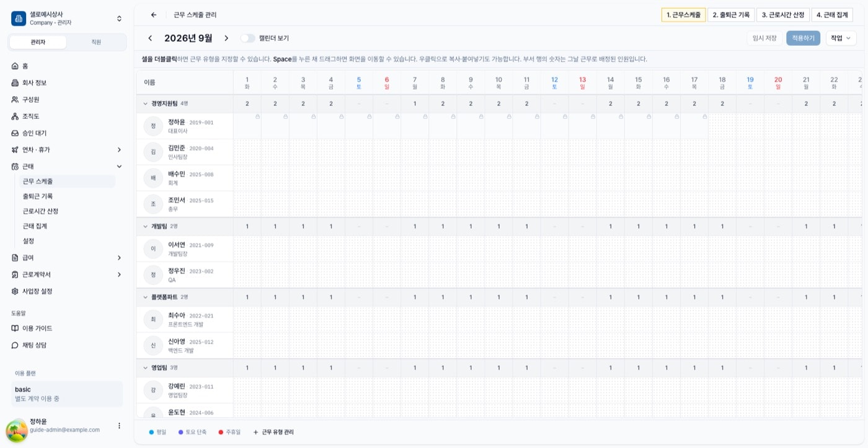Advance to next month with right chevron
The height and width of the screenshot is (448, 868).
pyautogui.click(x=226, y=38)
